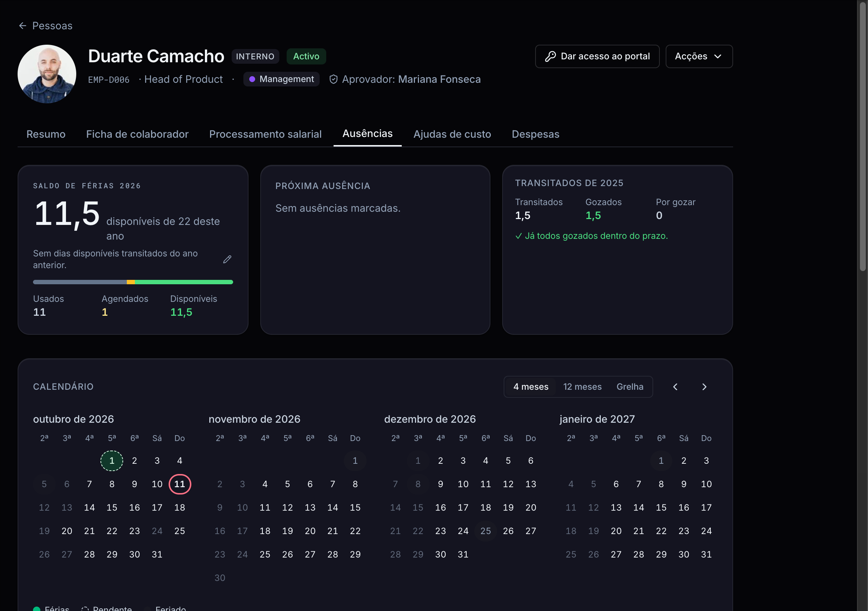The image size is (868, 611).
Task: Click the Activo status badge
Action: [306, 56]
